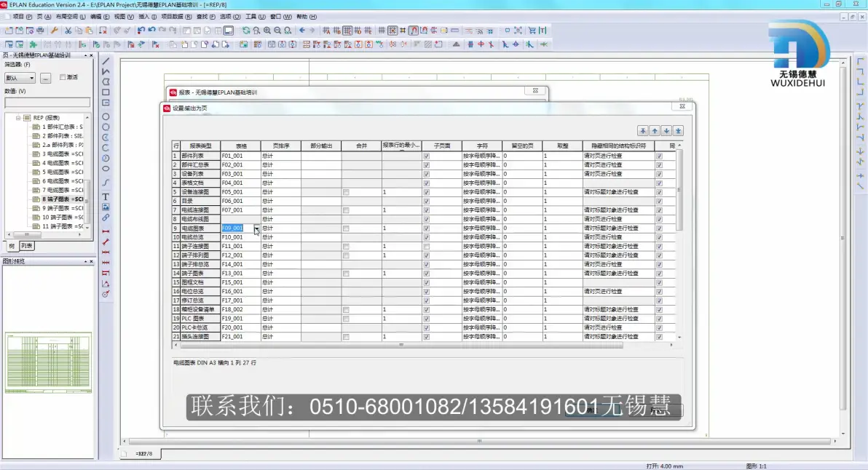Close the 报表 background dialog window
The image size is (868, 470).
tap(535, 91)
